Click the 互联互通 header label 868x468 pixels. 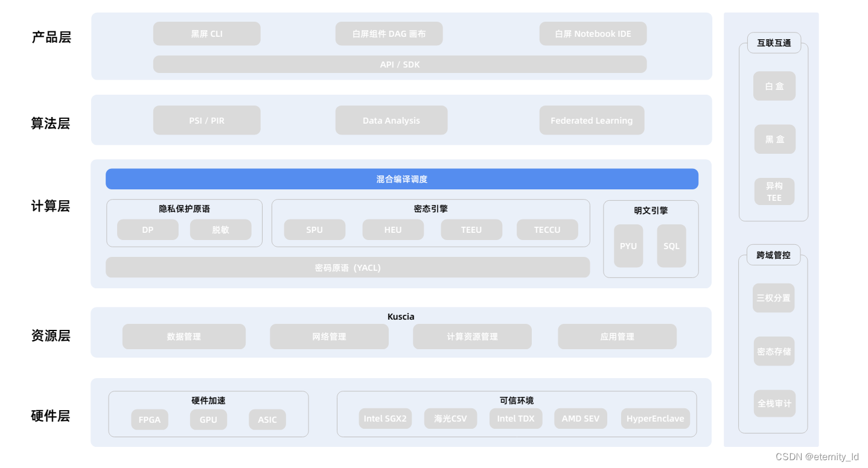click(774, 43)
